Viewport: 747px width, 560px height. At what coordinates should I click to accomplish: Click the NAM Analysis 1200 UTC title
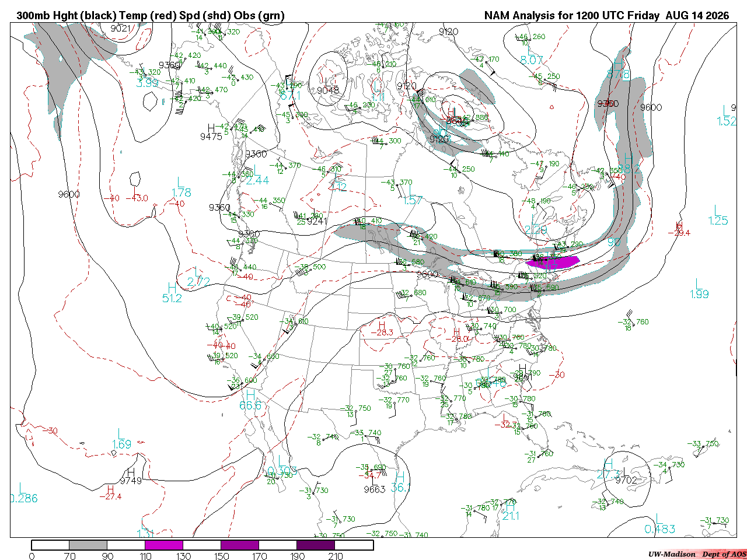coord(606,16)
